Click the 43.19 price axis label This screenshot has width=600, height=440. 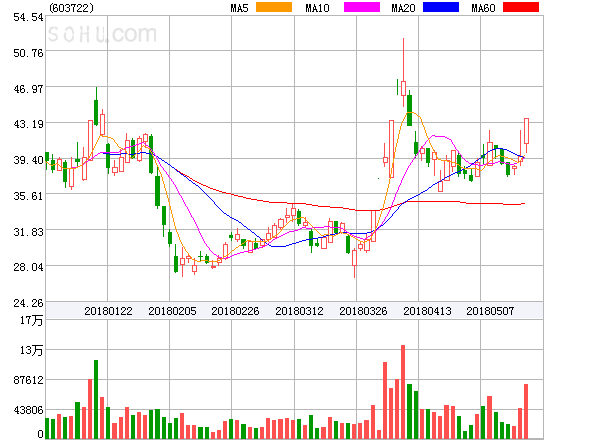(28, 124)
